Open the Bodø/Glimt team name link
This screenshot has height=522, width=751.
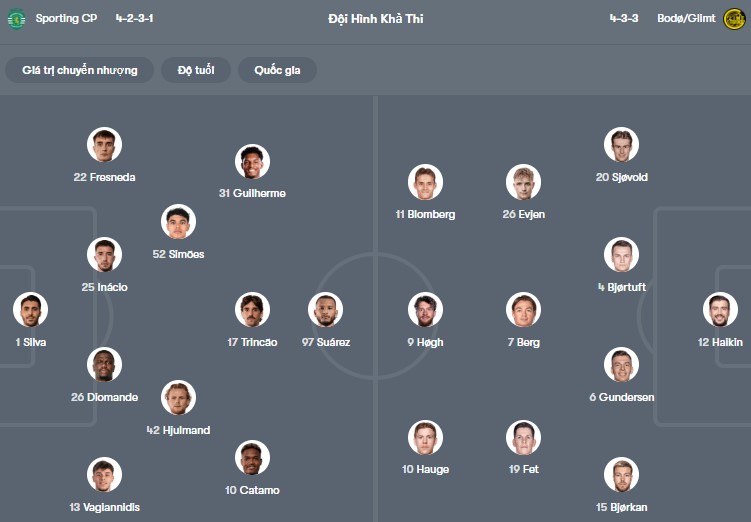[686, 19]
